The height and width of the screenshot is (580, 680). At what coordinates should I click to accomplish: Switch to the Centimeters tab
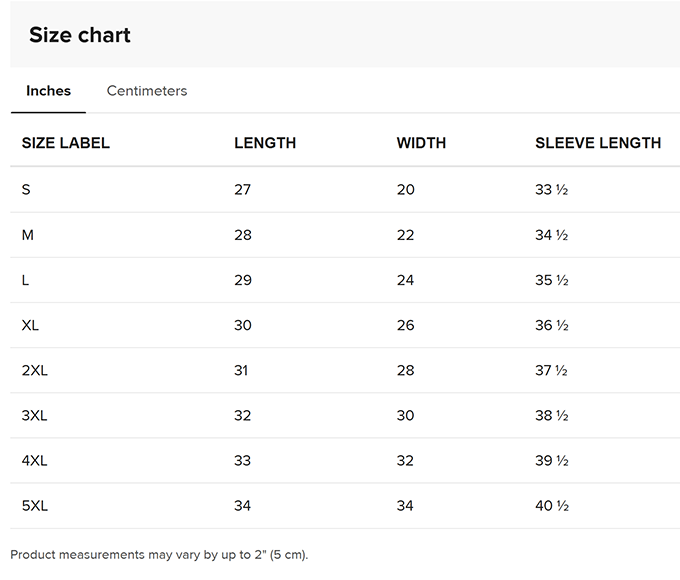(x=147, y=91)
